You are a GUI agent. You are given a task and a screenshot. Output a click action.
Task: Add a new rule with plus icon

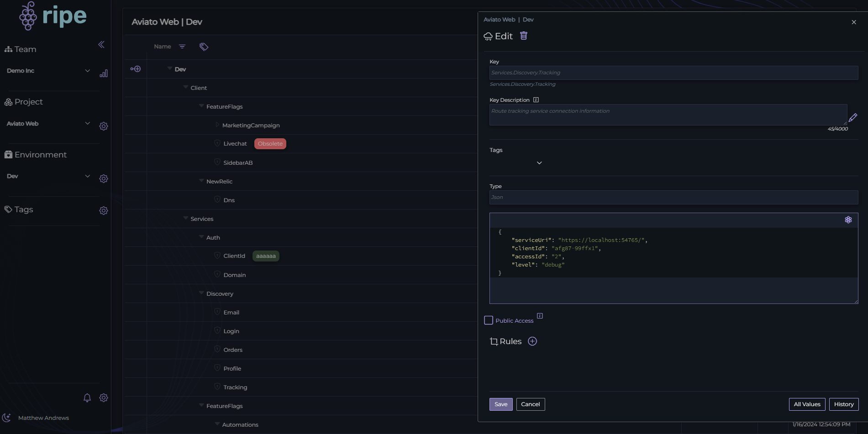pyautogui.click(x=532, y=341)
